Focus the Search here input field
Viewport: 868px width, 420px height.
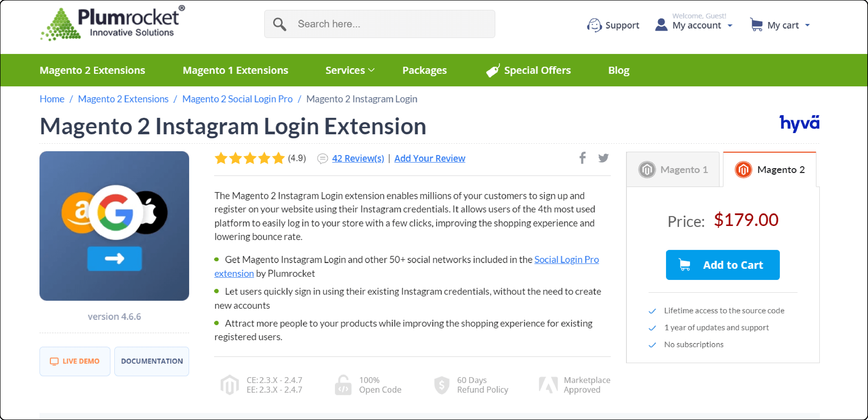click(380, 24)
